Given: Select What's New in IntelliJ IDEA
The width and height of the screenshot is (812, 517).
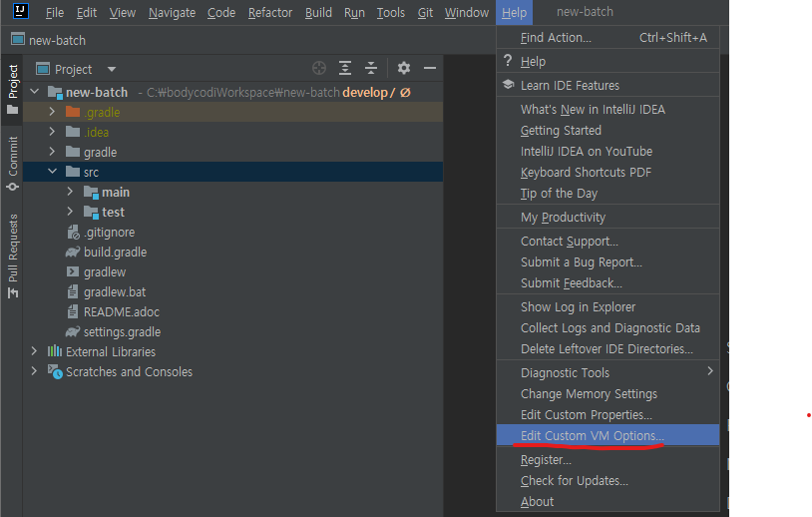Looking at the screenshot, I should [x=608, y=110].
